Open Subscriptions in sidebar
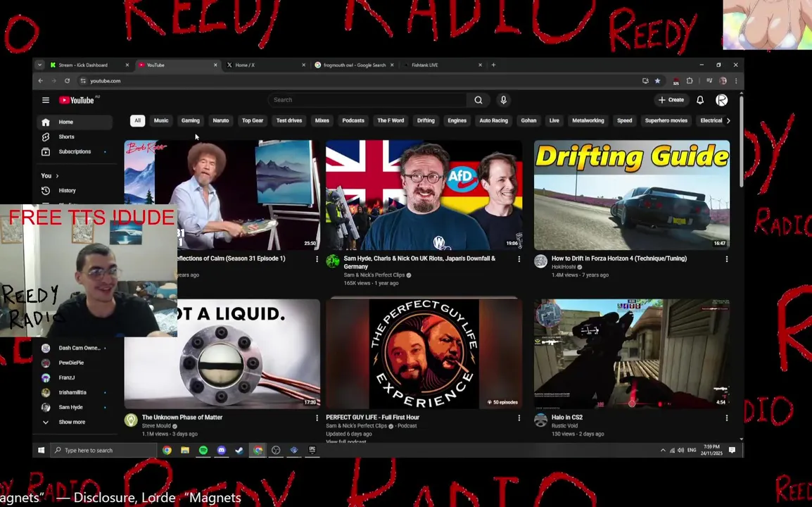The width and height of the screenshot is (812, 507). tap(75, 152)
